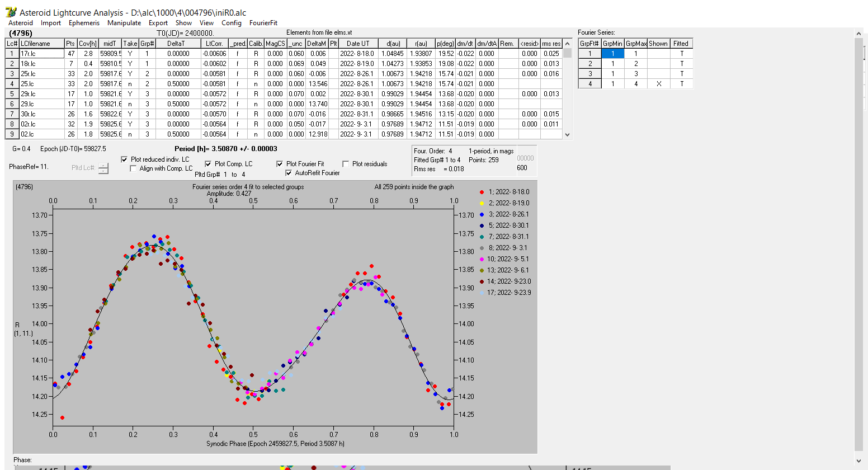
Task: Click the Shown X mark in row 4
Action: click(x=659, y=84)
